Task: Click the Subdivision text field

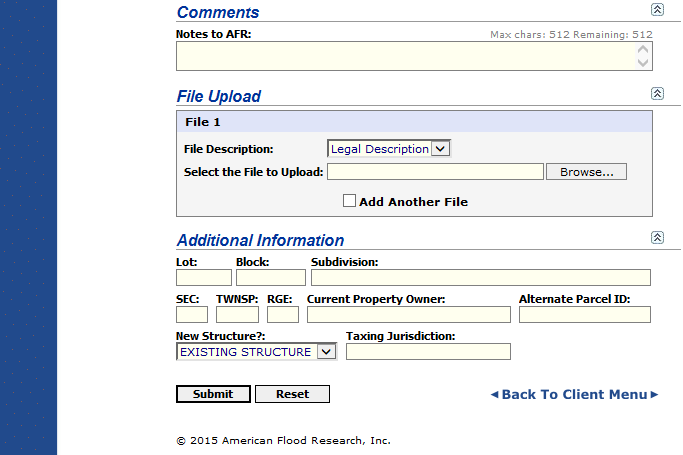Action: click(x=480, y=278)
